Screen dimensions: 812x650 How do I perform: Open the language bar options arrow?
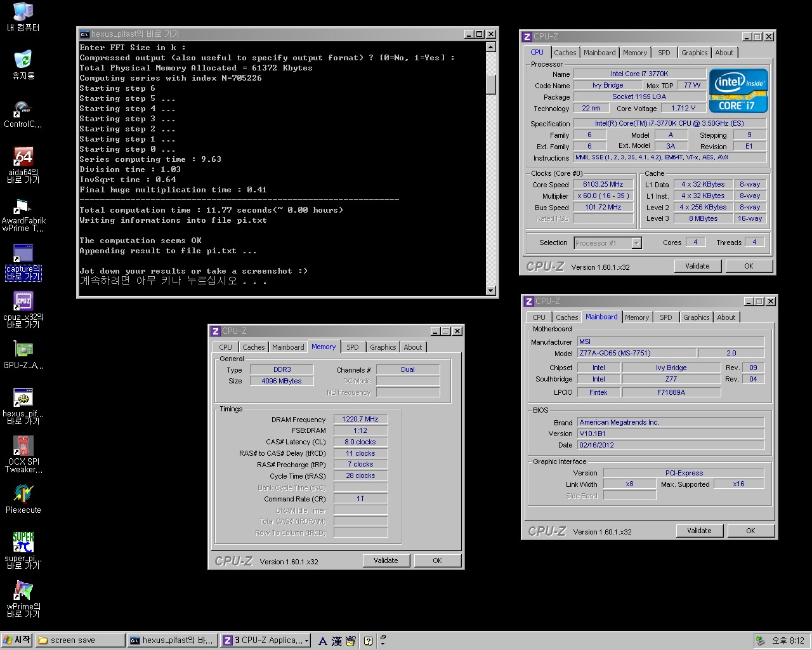[x=383, y=644]
